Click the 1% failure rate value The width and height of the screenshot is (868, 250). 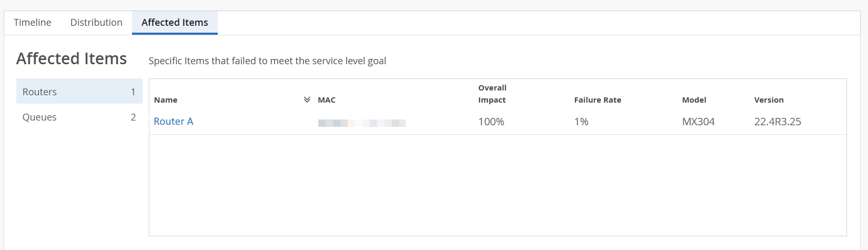[581, 122]
